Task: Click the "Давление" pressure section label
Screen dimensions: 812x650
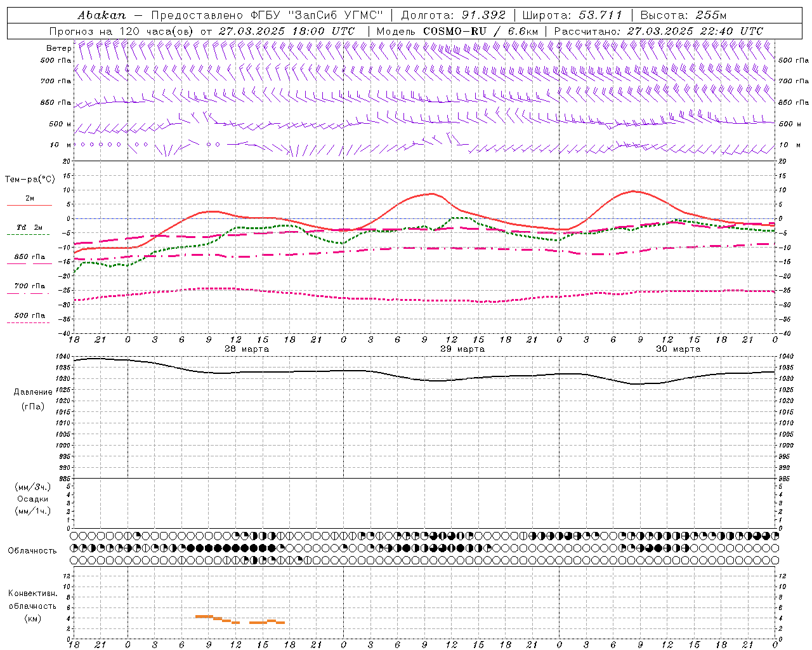Action: (33, 392)
